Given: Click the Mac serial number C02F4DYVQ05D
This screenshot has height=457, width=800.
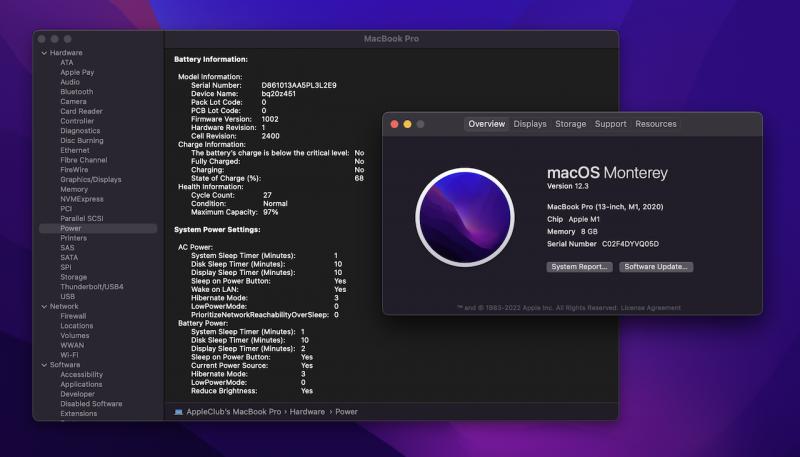Looking at the screenshot, I should pos(630,244).
